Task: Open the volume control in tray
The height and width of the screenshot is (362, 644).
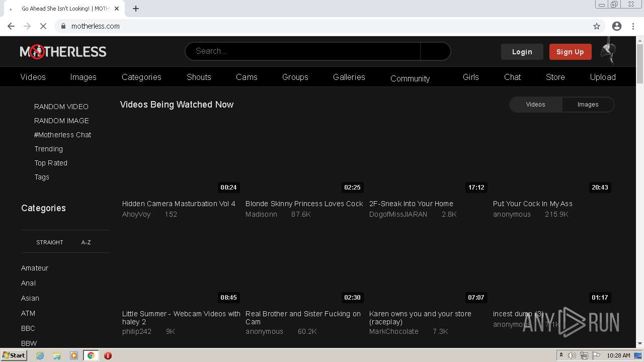Action: (572, 355)
